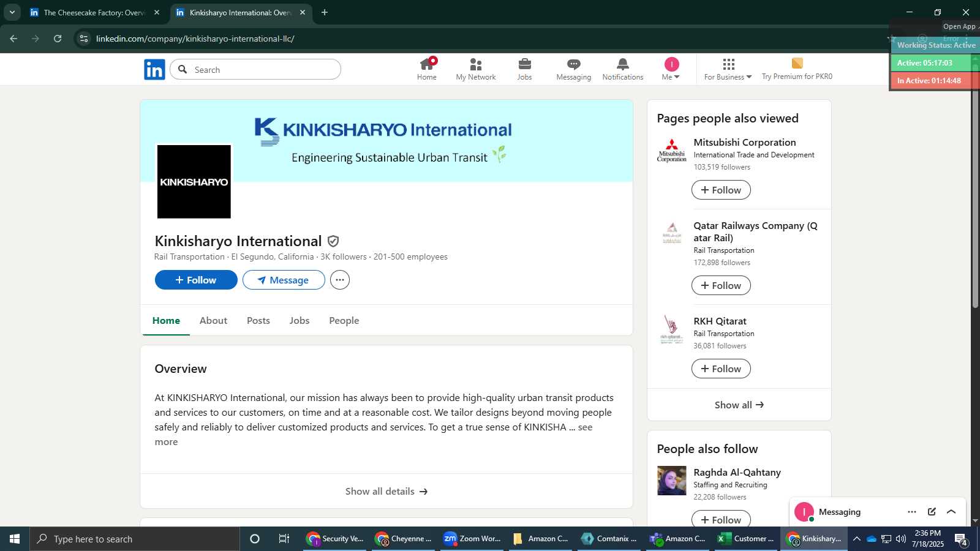Open Cortana circle icon on taskbar
Screen dimensions: 980x551
(255, 539)
